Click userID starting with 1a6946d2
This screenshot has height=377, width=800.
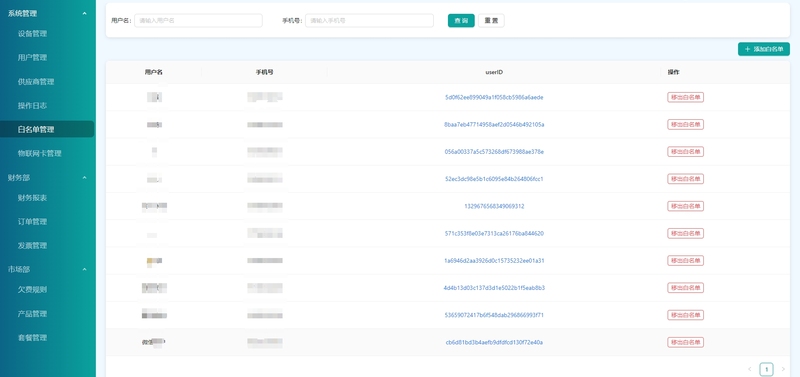pos(494,261)
